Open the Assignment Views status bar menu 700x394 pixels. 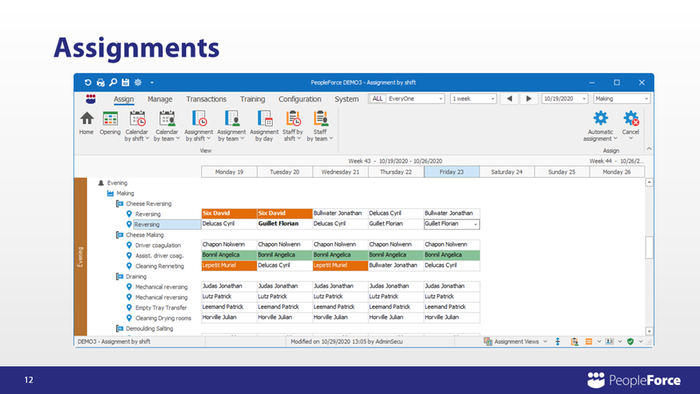[516, 342]
